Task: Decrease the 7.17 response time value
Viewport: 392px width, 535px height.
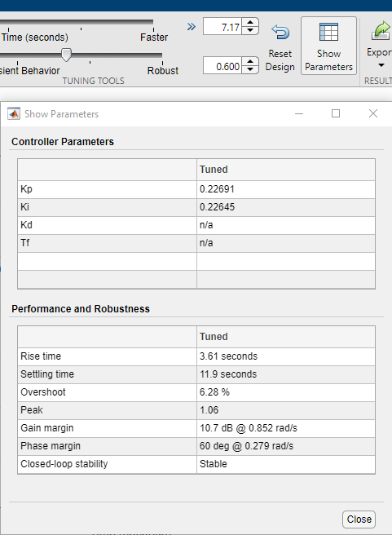Action: point(250,30)
